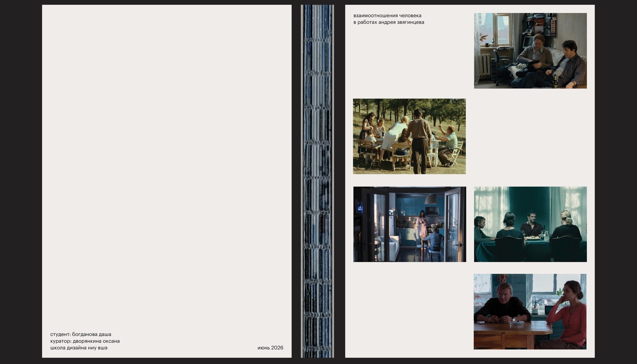This screenshot has height=364, width=637.
Task: Select the still with the woman in red
Action: click(x=530, y=312)
